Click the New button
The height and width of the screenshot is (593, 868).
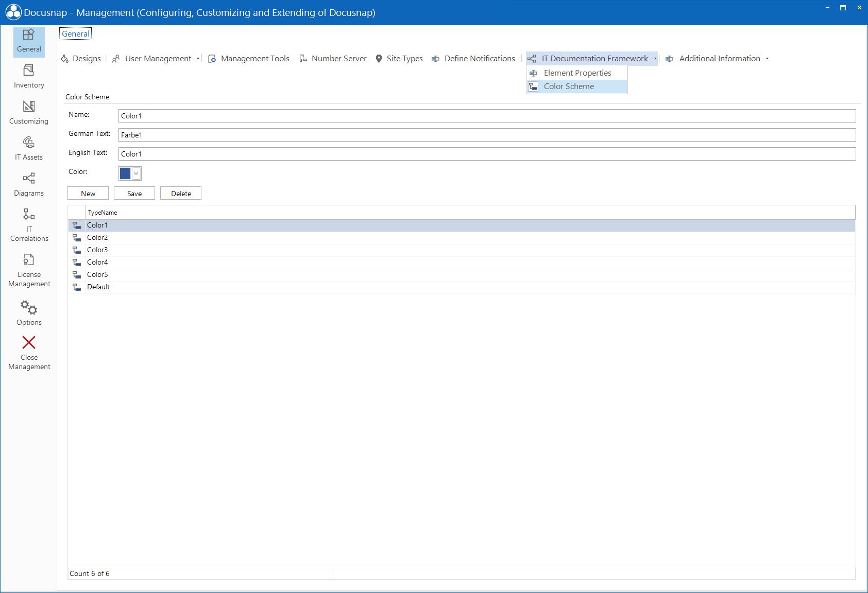[88, 194]
